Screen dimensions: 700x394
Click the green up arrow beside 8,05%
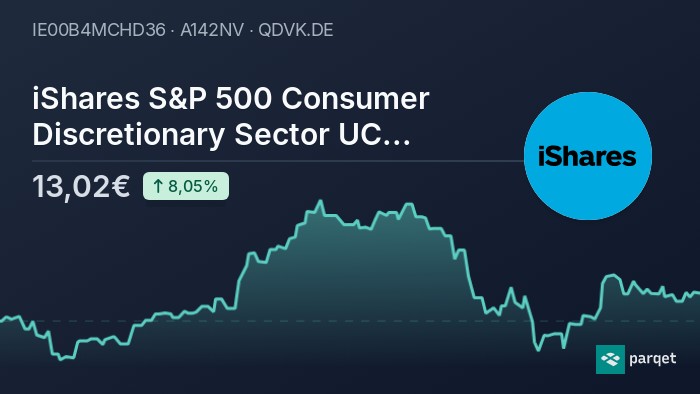click(158, 186)
